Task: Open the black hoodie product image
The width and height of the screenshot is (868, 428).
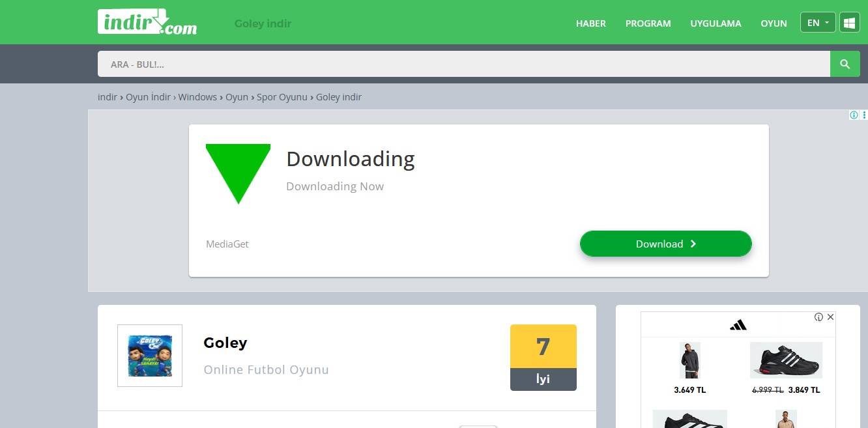Action: 690,360
